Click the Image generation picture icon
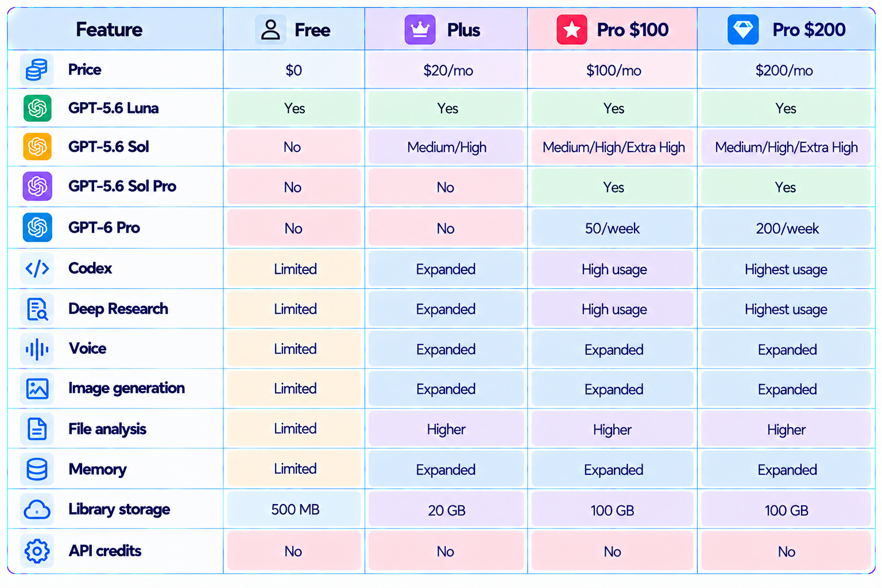The height and width of the screenshot is (588, 882). pyautogui.click(x=37, y=389)
